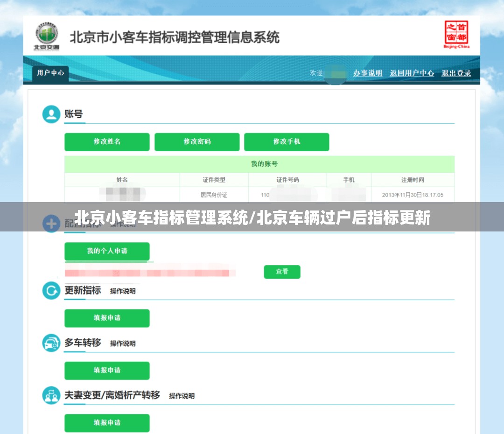Click the 居民身份证 cell
504x434 pixels.
pos(214,195)
